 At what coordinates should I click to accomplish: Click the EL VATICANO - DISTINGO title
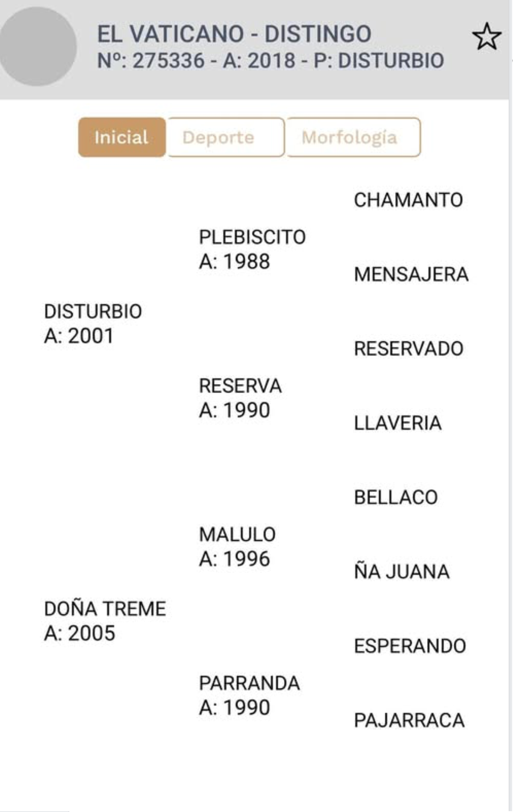click(x=234, y=34)
